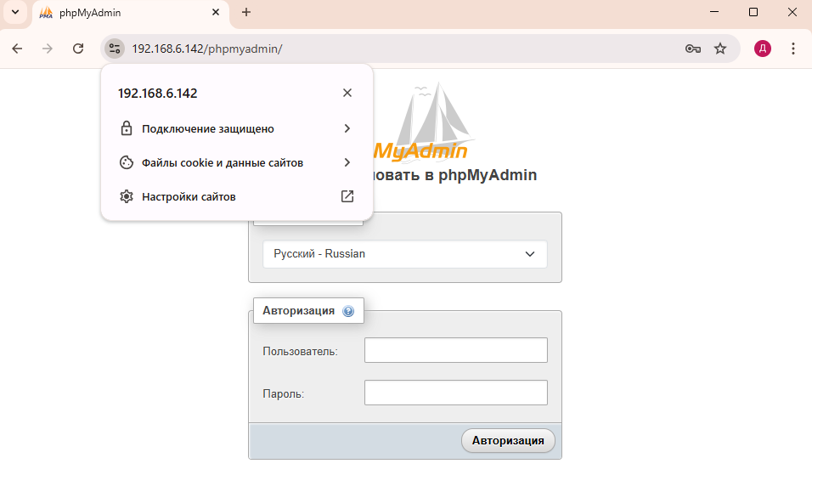
Task: Open the Chrome three-dot menu
Action: pos(793,49)
